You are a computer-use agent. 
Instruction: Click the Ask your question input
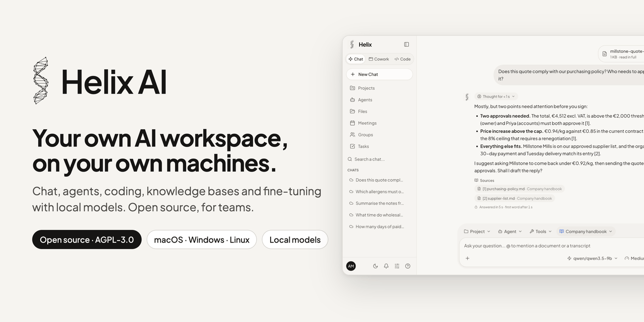coord(552,246)
